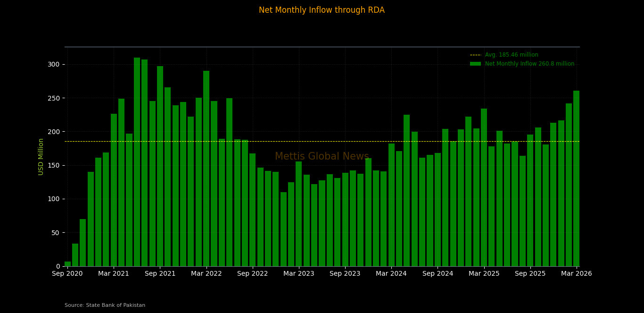Select the Avg. 185.46 million legend label
The image size is (644, 313).
pyautogui.click(x=512, y=55)
